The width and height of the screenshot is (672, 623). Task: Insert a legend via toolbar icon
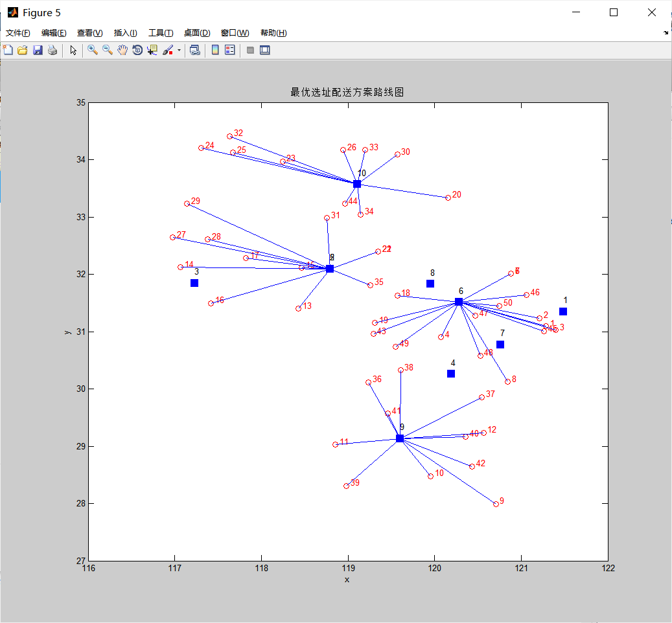tap(229, 50)
